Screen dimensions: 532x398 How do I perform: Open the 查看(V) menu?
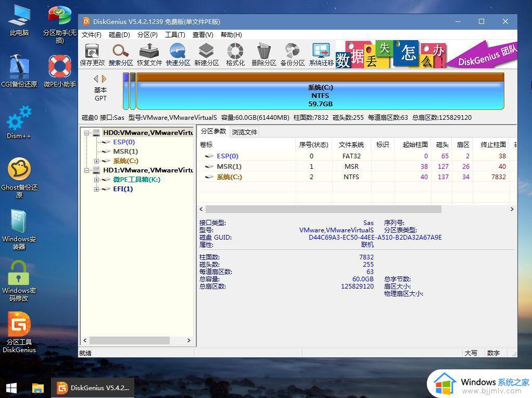203,34
